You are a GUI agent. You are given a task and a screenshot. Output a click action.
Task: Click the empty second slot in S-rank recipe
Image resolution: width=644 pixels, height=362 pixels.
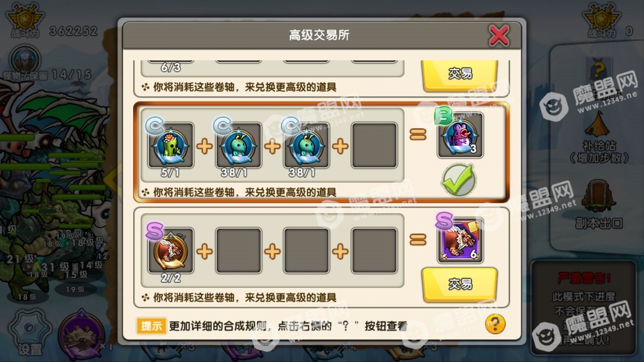pyautogui.click(x=239, y=250)
